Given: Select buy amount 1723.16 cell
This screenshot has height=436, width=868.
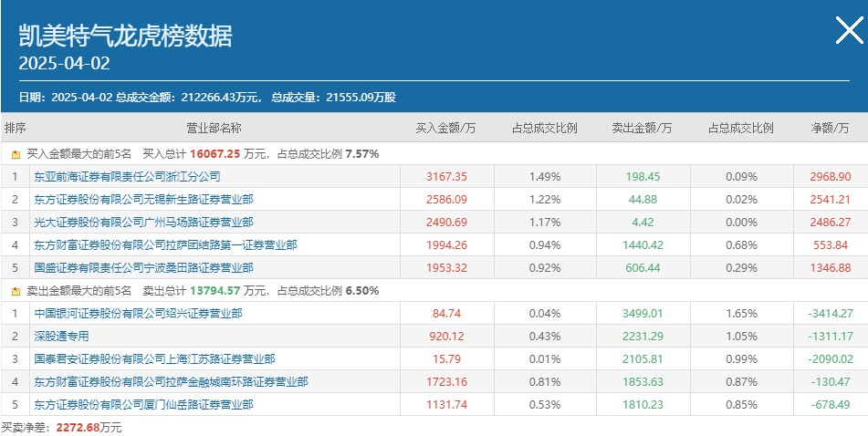Looking at the screenshot, I should pos(446,382).
